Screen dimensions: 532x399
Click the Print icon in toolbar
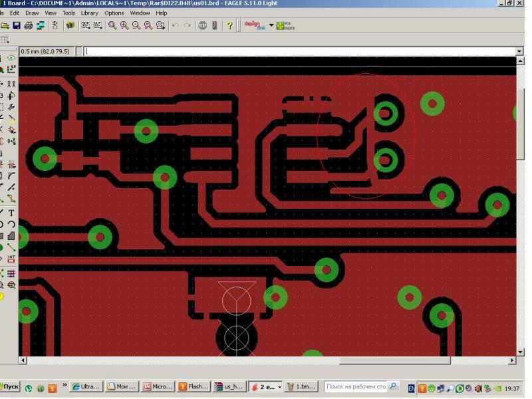pyautogui.click(x=29, y=25)
